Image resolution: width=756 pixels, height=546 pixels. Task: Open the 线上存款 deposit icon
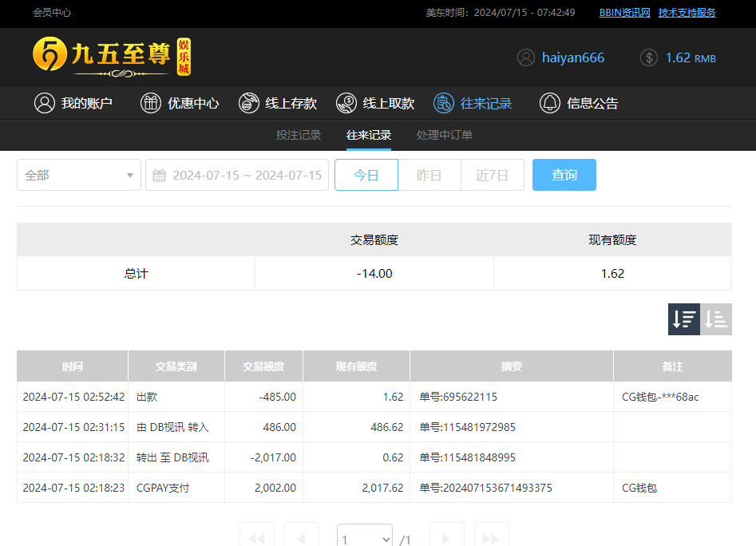coord(247,103)
